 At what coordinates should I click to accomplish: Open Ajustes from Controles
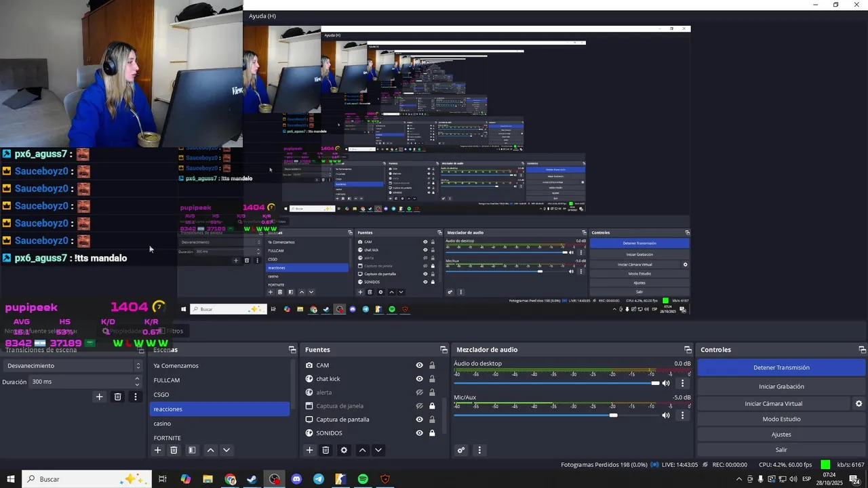click(781, 434)
